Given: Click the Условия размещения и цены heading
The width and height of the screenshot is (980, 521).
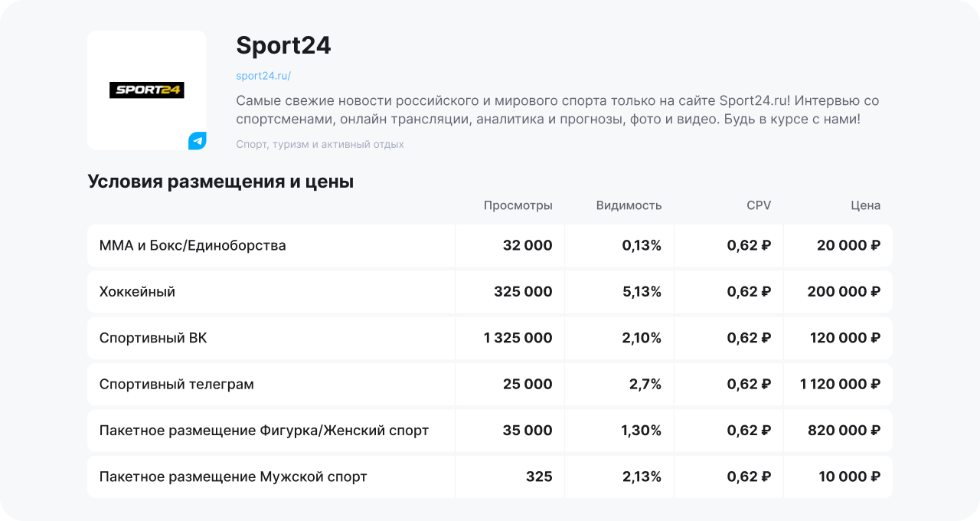Looking at the screenshot, I should (220, 182).
